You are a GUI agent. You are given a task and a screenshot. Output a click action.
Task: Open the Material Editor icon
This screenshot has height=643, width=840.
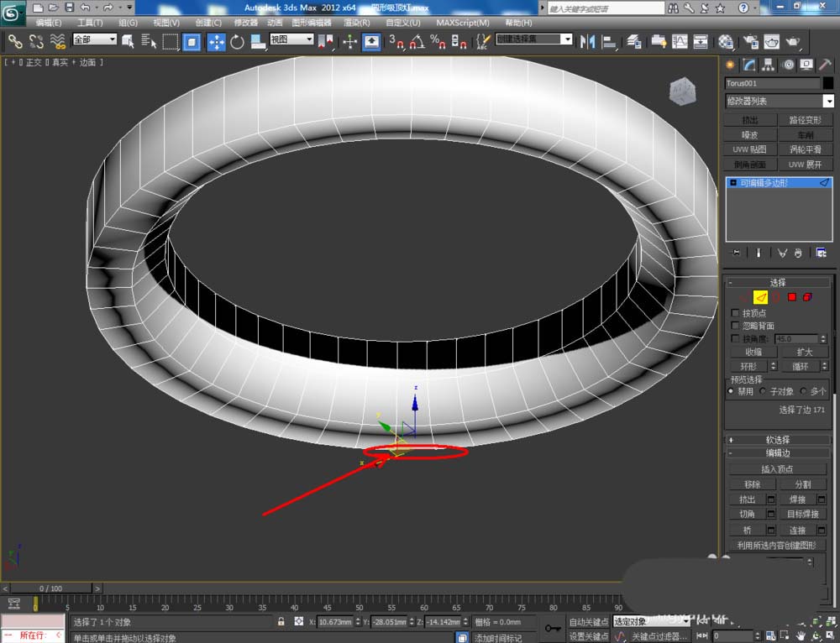(x=726, y=41)
